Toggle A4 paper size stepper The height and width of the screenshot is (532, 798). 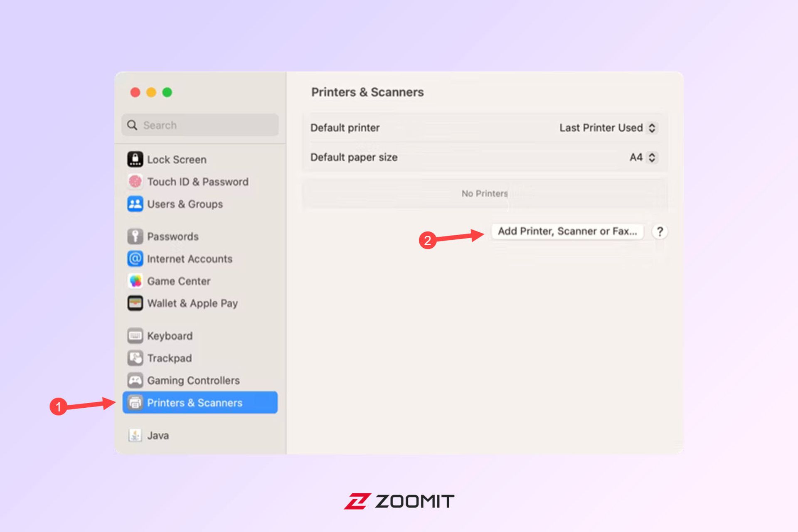click(651, 158)
